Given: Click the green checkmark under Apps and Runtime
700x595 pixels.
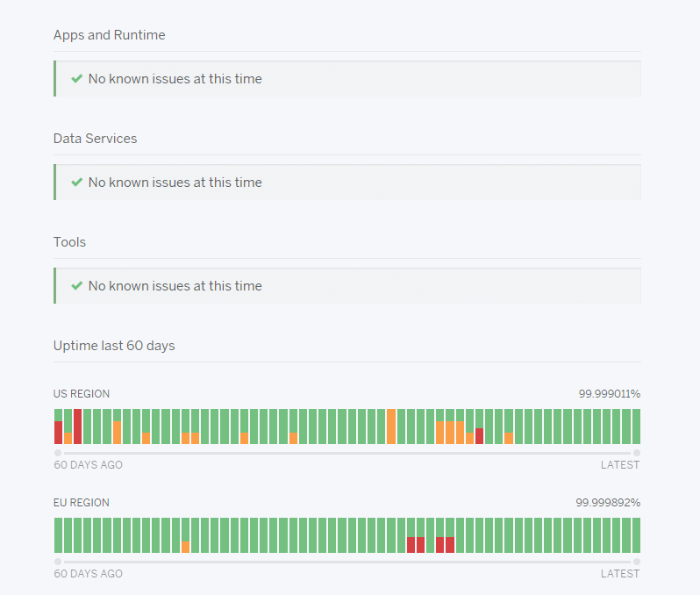Looking at the screenshot, I should point(77,79).
